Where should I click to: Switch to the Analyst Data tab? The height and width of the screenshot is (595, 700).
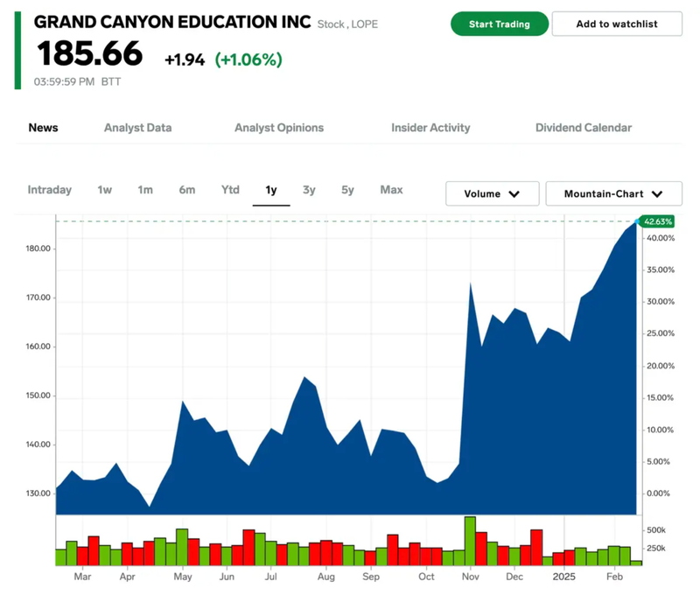tap(137, 128)
